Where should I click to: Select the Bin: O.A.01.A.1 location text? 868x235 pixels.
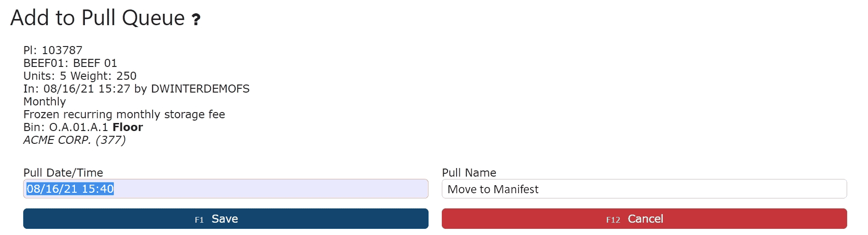(x=66, y=127)
